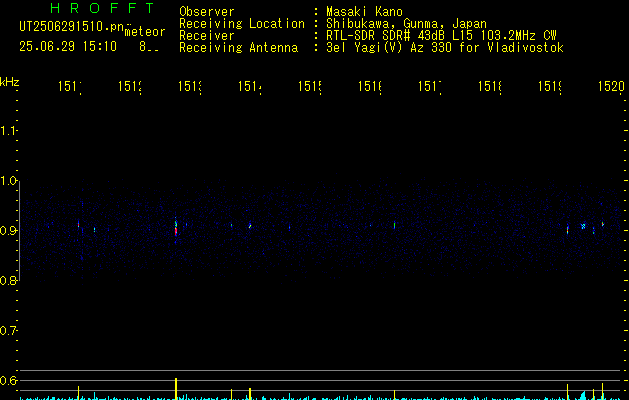Image resolution: width=629 pixels, height=400 pixels.
Task: Click the Receiver label
Action: tap(207, 36)
